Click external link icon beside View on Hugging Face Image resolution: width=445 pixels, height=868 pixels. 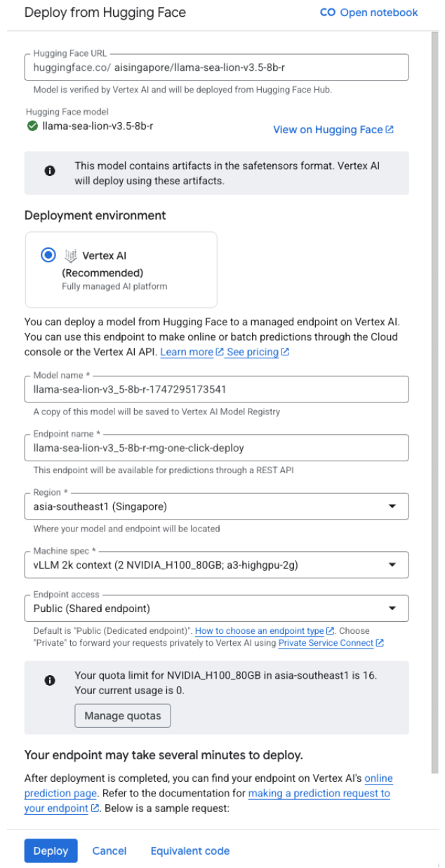pos(390,130)
